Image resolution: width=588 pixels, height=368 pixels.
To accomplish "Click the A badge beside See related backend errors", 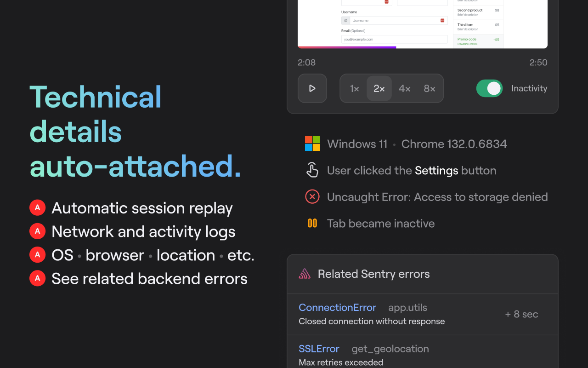I will click(x=37, y=278).
